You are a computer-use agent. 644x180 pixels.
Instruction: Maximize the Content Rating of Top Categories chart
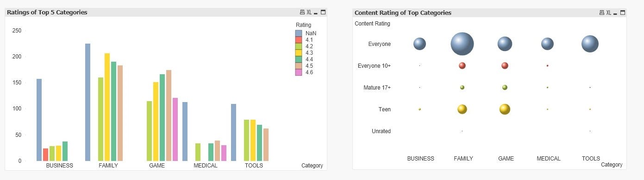(x=623, y=13)
